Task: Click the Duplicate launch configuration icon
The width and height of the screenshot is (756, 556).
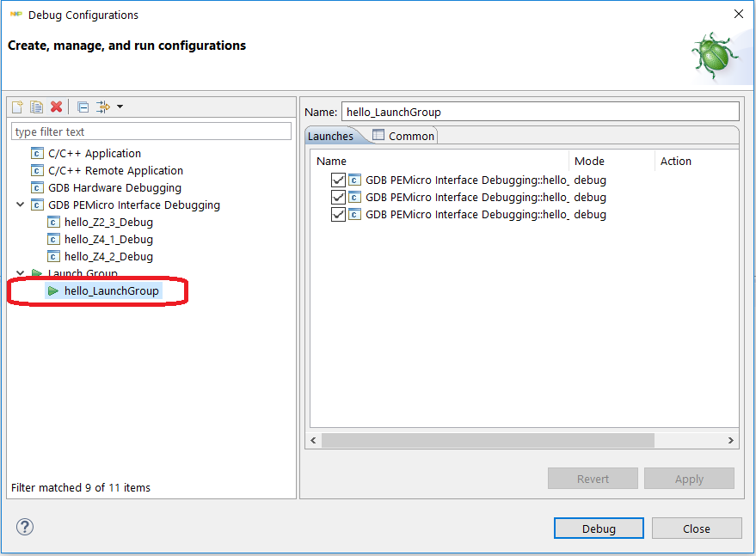Action: tap(37, 107)
